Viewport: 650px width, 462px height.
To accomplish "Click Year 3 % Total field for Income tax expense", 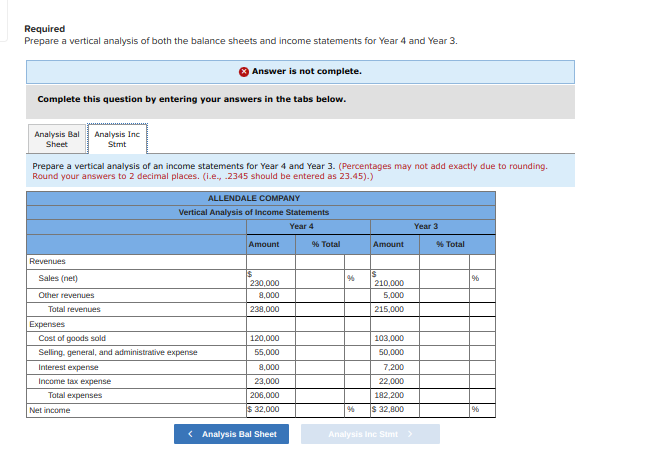I will click(x=444, y=382).
